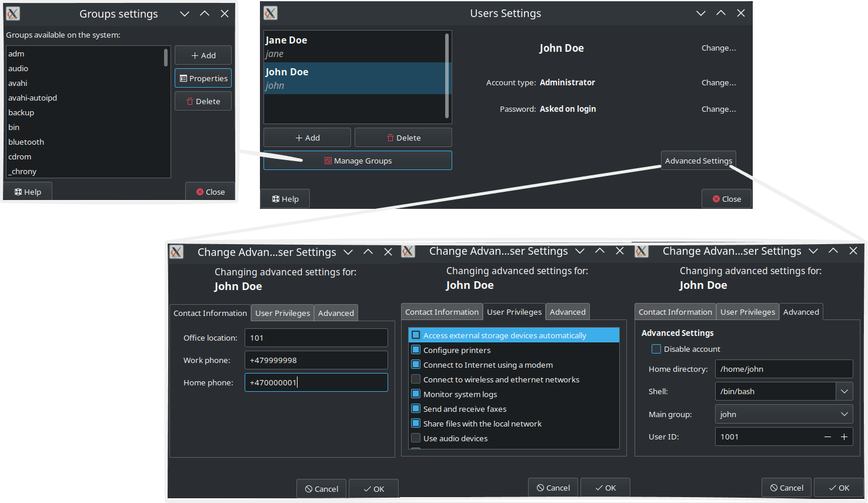868x503 pixels.
Task: Switch to the User Privileges tab
Action: click(282, 312)
